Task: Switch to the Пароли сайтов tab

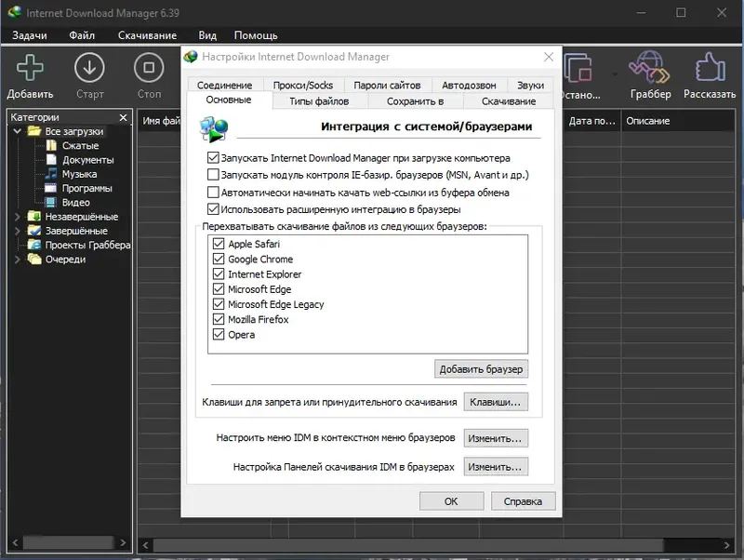Action: [387, 85]
